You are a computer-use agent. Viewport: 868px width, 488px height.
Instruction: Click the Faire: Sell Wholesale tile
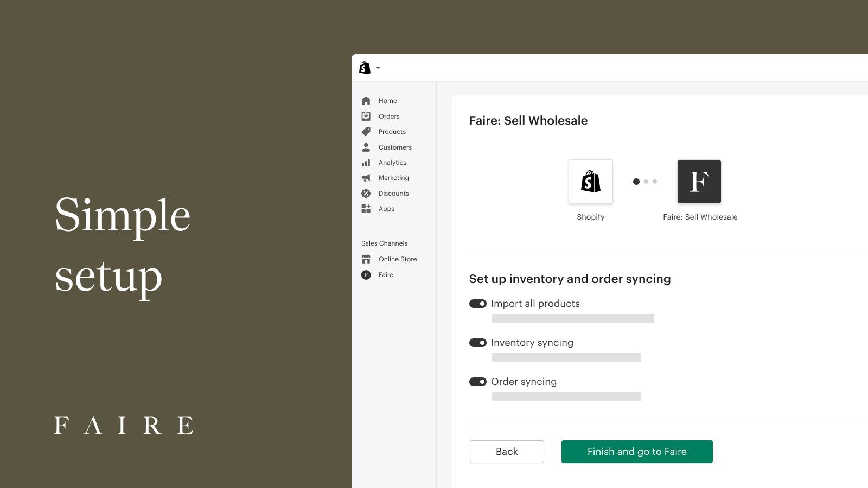(x=699, y=182)
